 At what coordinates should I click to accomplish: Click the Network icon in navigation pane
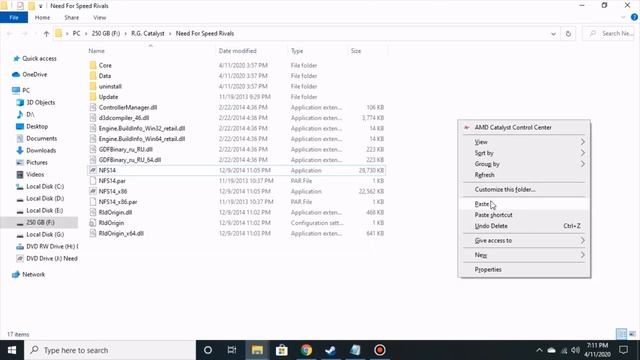point(16,275)
